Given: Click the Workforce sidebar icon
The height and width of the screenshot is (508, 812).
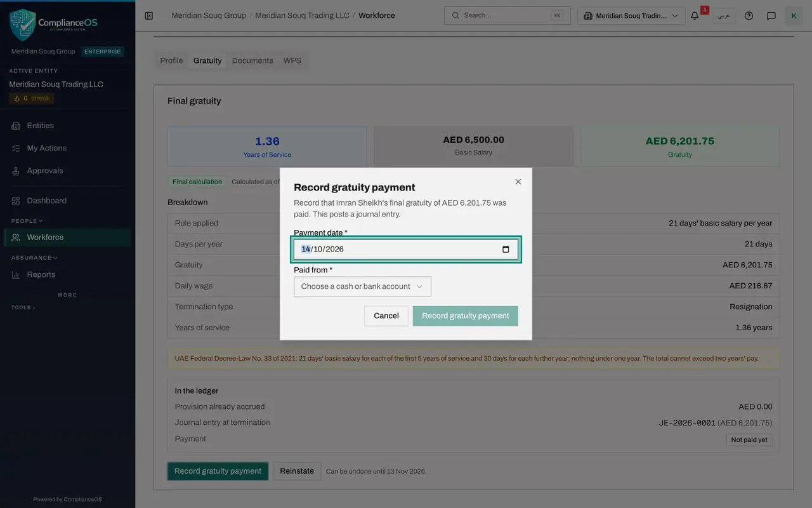Looking at the screenshot, I should [x=16, y=237].
